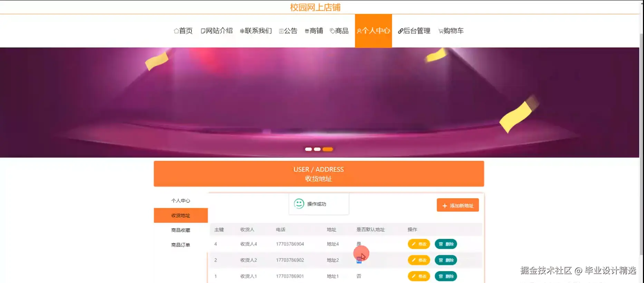
Task: Click the snowflake icon beside 联系我们
Action: point(242,31)
